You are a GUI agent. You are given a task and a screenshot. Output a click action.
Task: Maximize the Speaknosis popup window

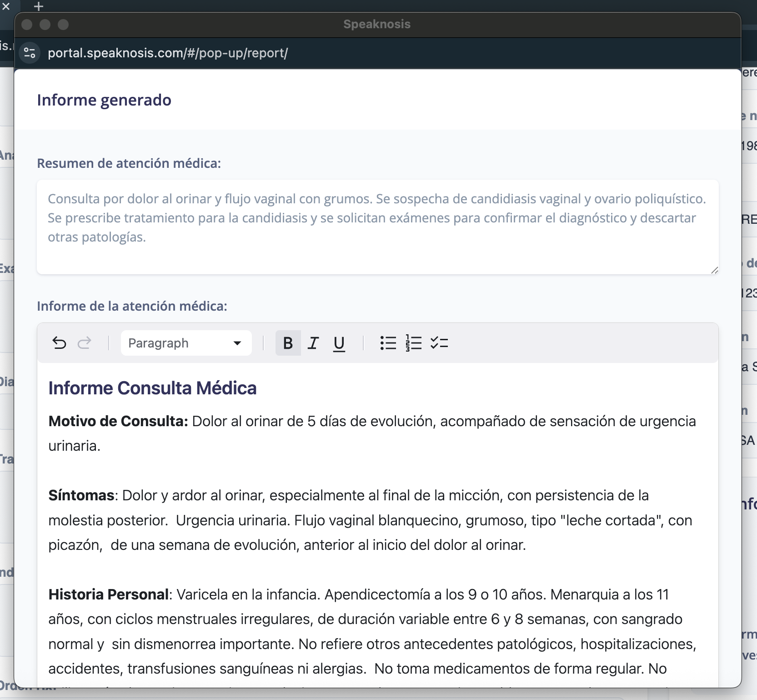pyautogui.click(x=63, y=25)
